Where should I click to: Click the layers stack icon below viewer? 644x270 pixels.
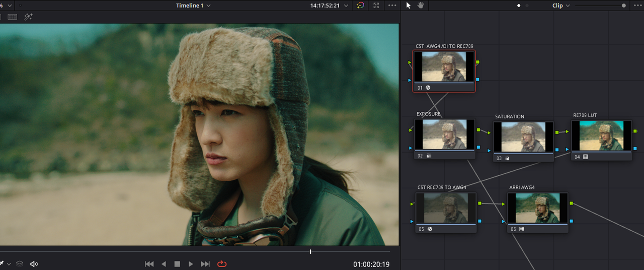tap(20, 263)
